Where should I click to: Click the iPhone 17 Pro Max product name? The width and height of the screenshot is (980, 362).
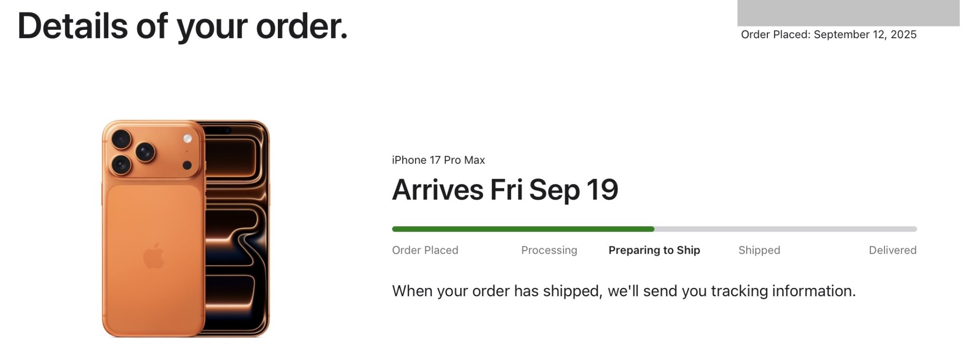438,160
